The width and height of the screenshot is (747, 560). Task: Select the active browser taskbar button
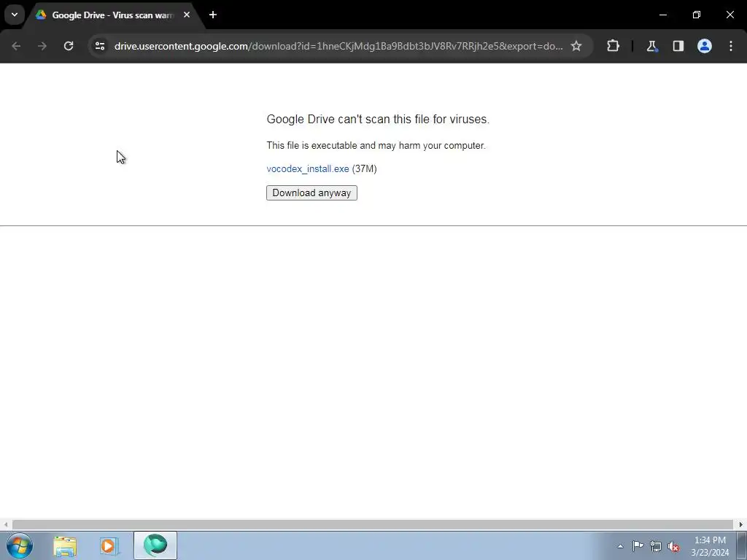(x=155, y=545)
